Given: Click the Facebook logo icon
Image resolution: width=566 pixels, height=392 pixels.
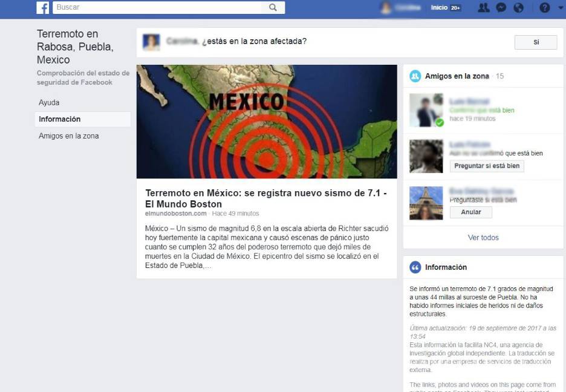Looking at the screenshot, I should [43, 8].
